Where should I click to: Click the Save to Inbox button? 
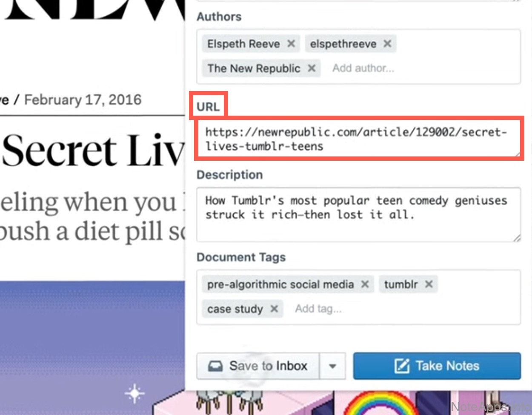tap(258, 366)
